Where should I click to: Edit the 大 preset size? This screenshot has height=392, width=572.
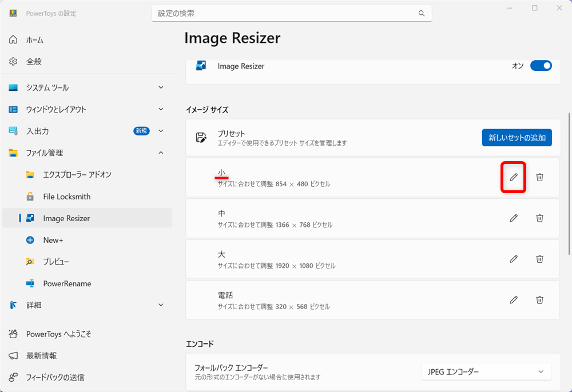pyautogui.click(x=513, y=259)
